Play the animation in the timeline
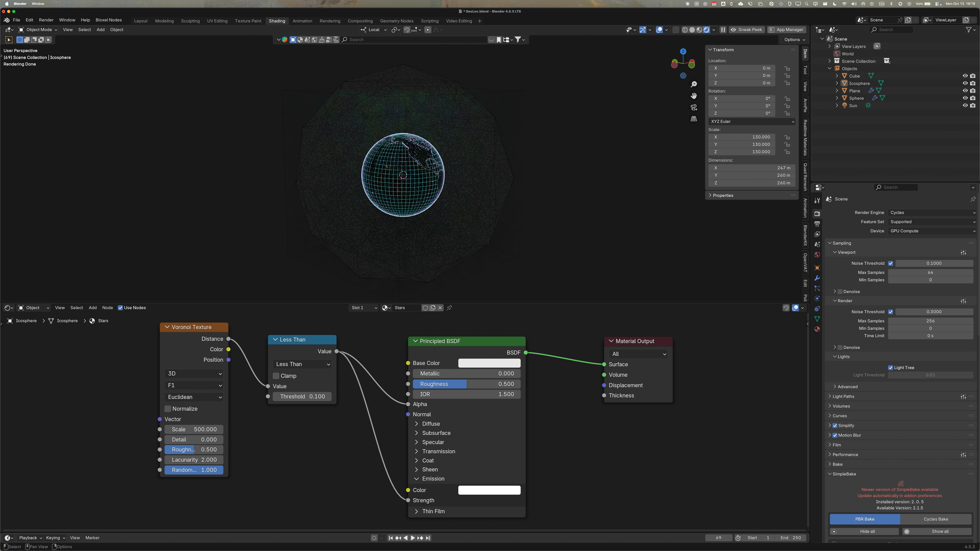980x551 pixels. [413, 538]
